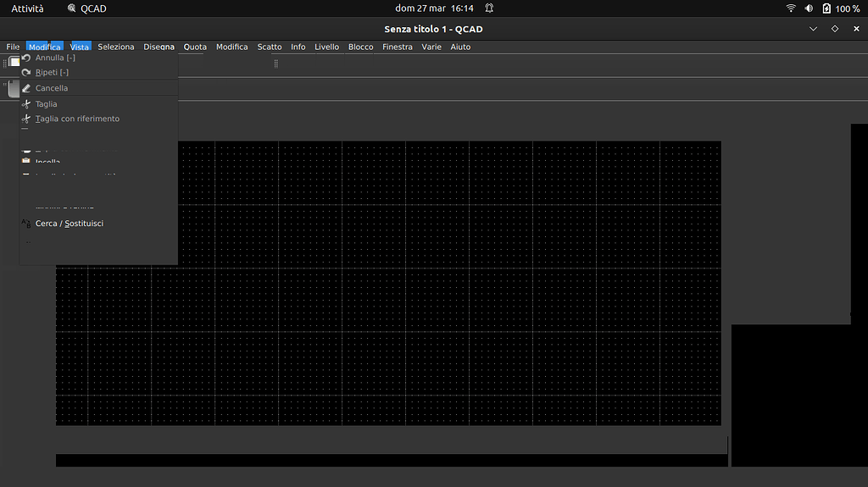Open the Scatto menu
The height and width of the screenshot is (487, 868).
[x=270, y=47]
